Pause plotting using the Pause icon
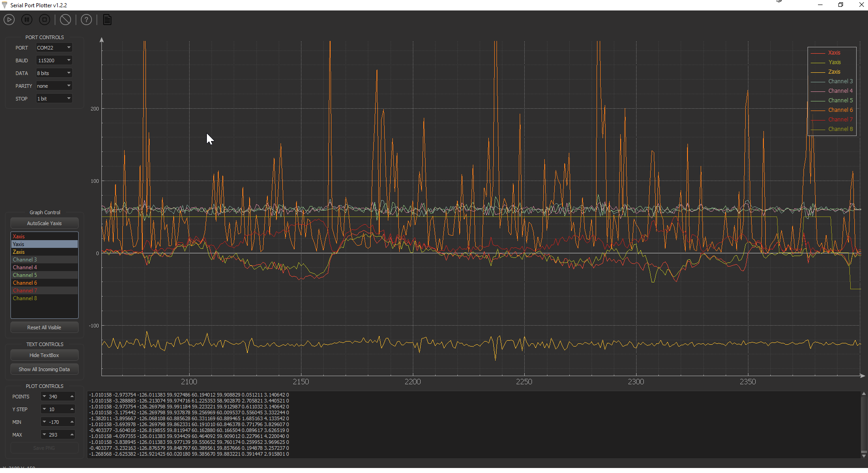 (x=26, y=20)
